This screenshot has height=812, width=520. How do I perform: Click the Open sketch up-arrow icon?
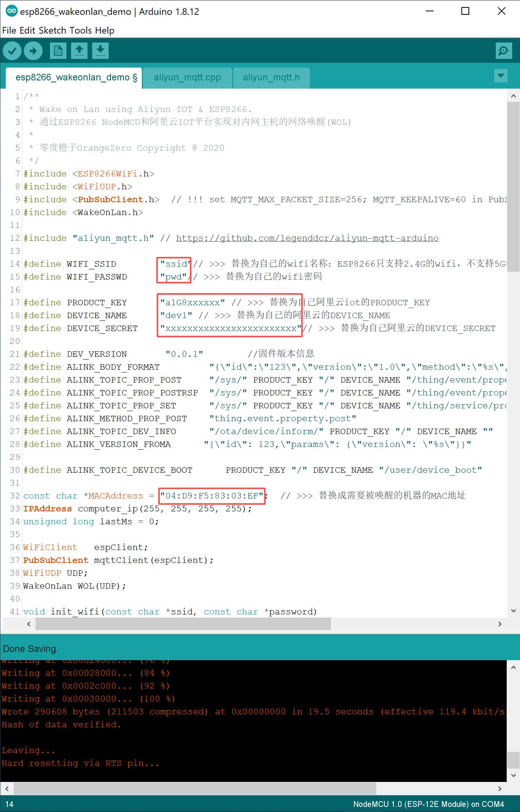79,51
